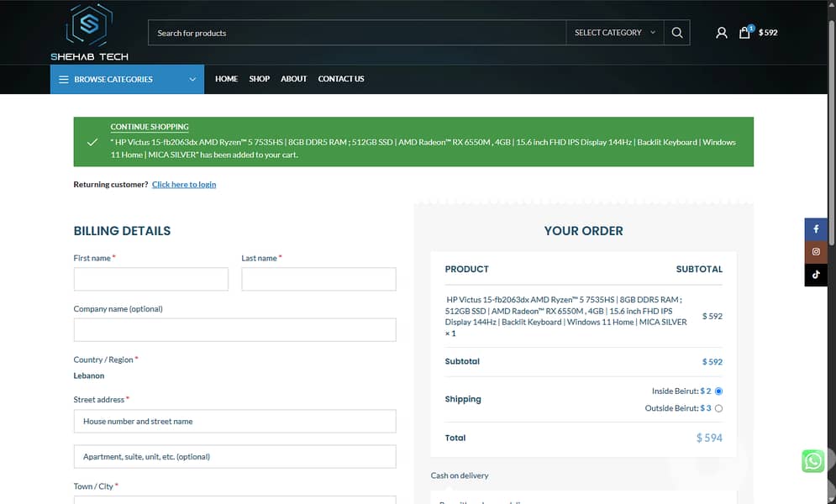Click here to login link
This screenshot has height=504, width=836.
(x=184, y=184)
